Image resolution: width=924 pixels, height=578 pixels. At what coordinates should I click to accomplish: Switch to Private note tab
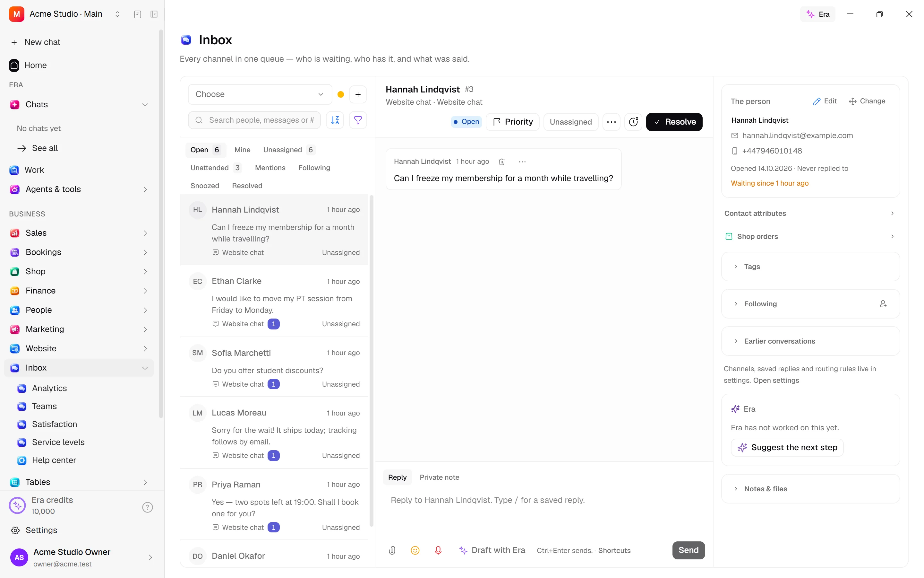(x=439, y=477)
